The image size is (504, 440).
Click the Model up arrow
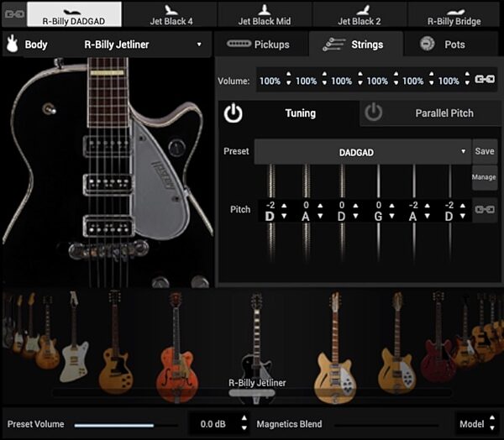coord(492,417)
